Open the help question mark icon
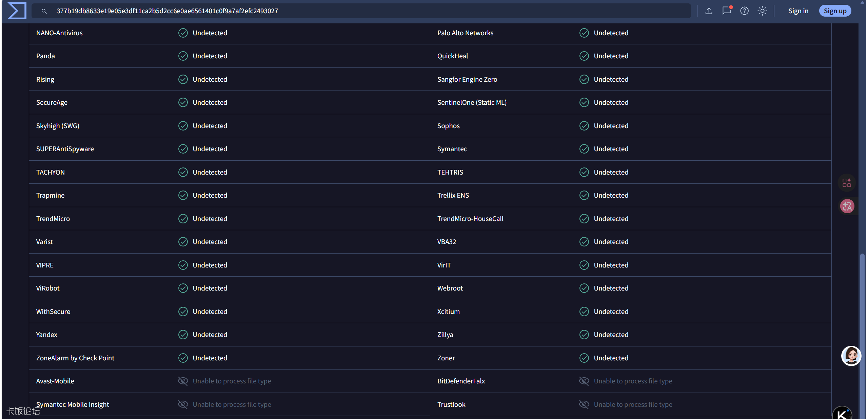Image resolution: width=868 pixels, height=419 pixels. [745, 11]
